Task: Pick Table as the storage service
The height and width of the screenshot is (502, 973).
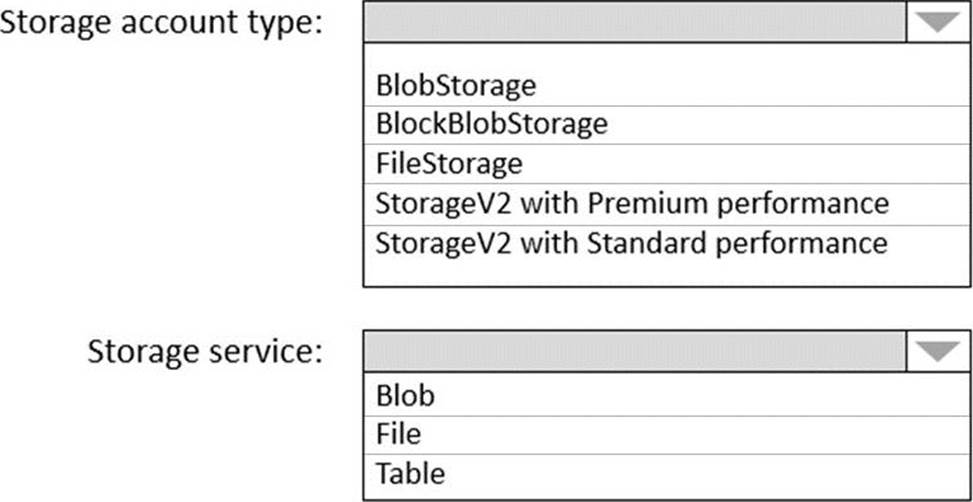Action: click(410, 472)
